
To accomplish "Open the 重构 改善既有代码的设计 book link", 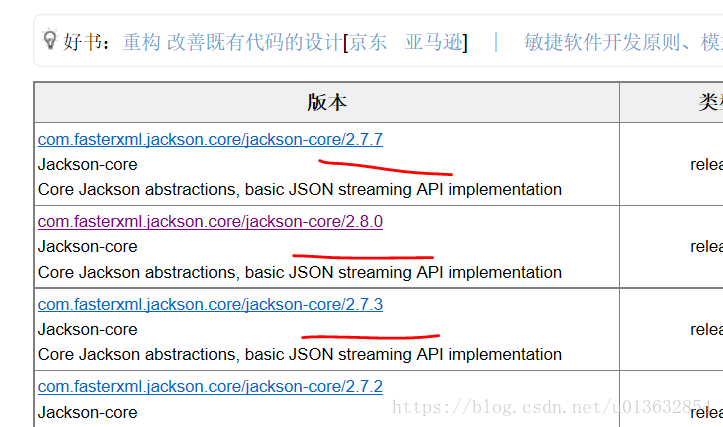I will coord(232,42).
